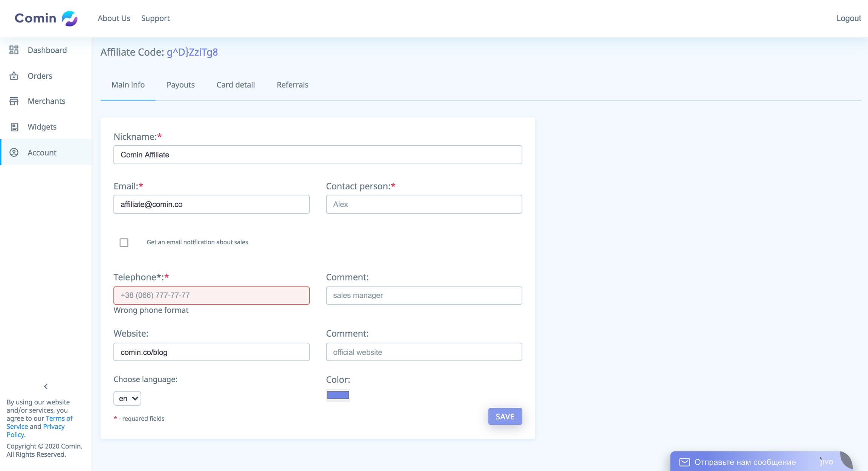
Task: Click the Merchants storefront icon
Action: (x=14, y=101)
